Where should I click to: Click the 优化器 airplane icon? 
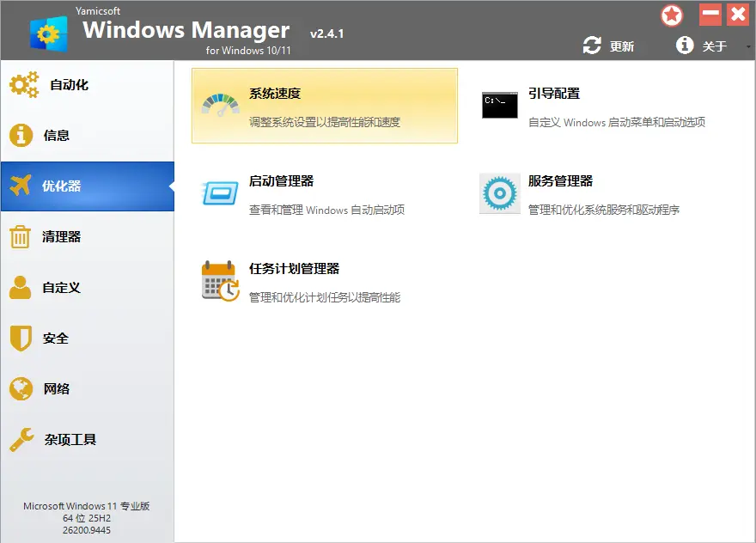[21, 186]
